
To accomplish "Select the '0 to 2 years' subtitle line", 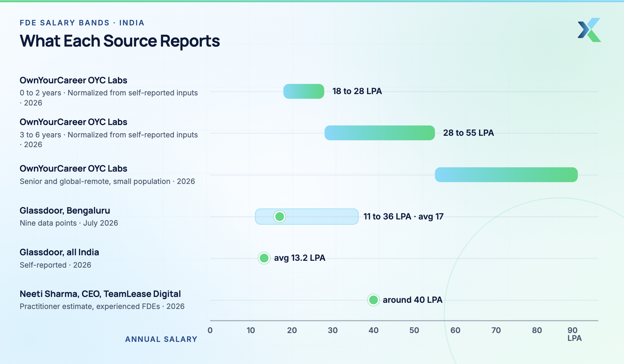I will [109, 98].
